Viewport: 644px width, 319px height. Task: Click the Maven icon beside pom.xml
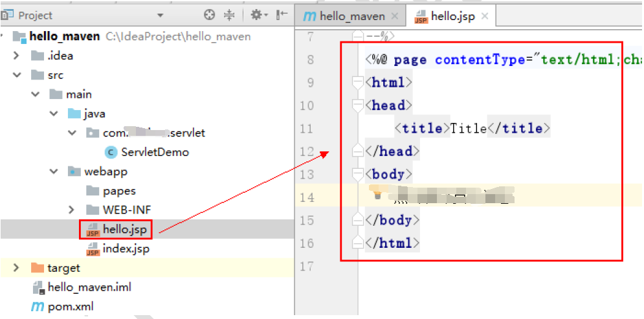(38, 307)
